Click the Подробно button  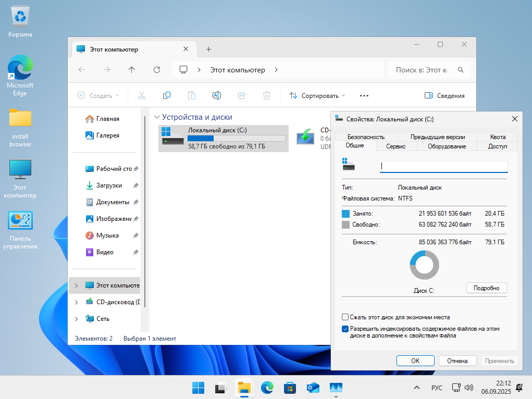point(486,288)
